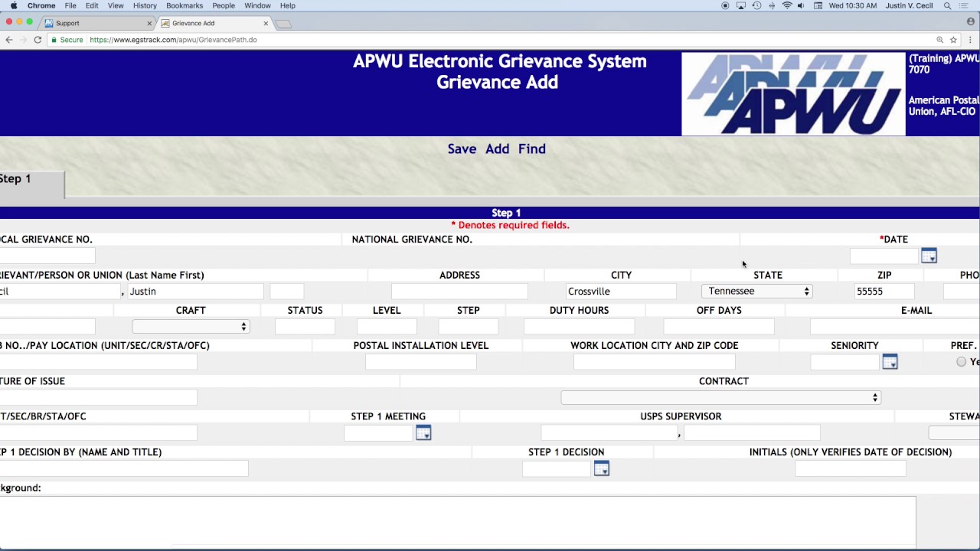Expand the STATE dropdown showing Tennessee
This screenshot has height=551, width=980.
click(756, 291)
